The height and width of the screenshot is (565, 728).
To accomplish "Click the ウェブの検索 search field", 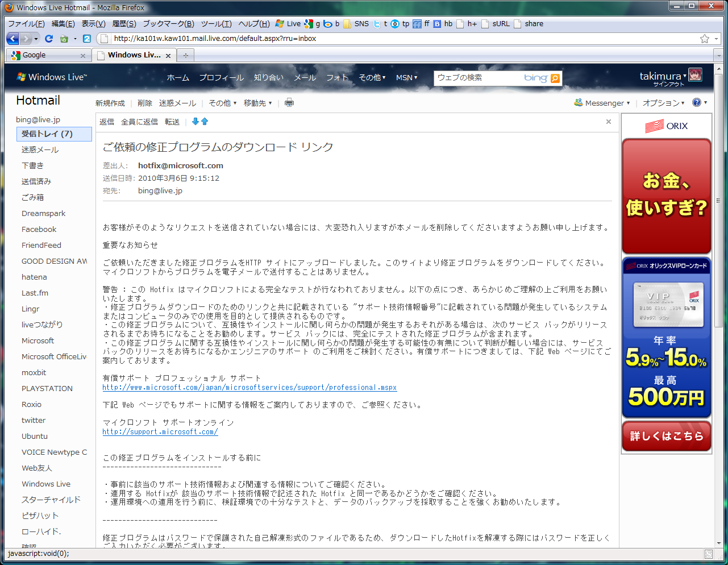I will 477,78.
